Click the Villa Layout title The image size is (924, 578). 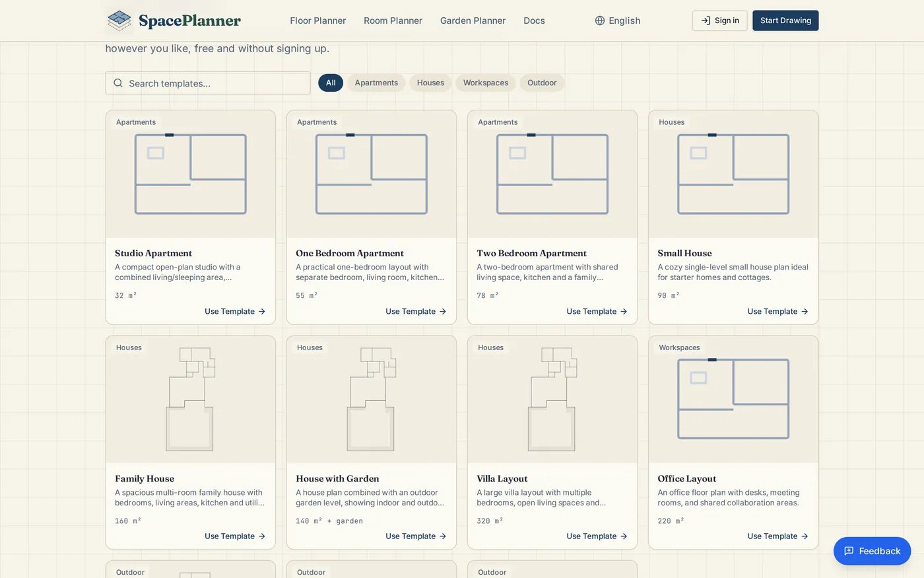click(502, 479)
